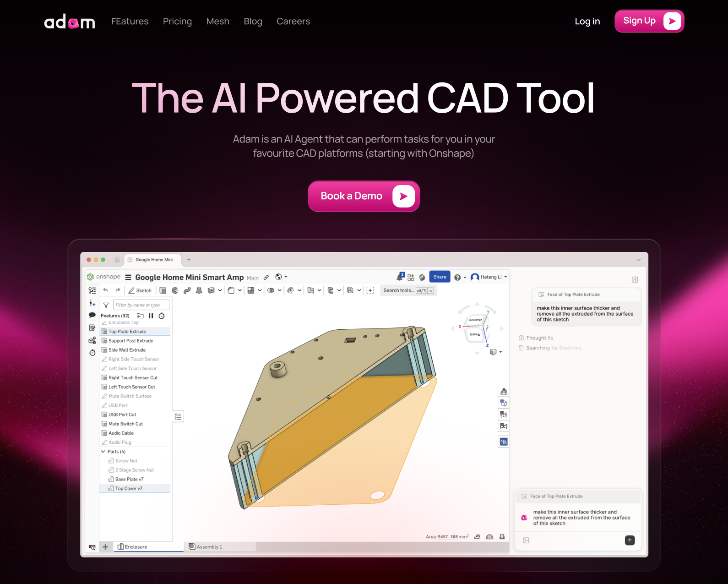Screen dimensions: 728x584
Task: Select the Top Plate Extrude feature
Action: pyautogui.click(x=135, y=331)
